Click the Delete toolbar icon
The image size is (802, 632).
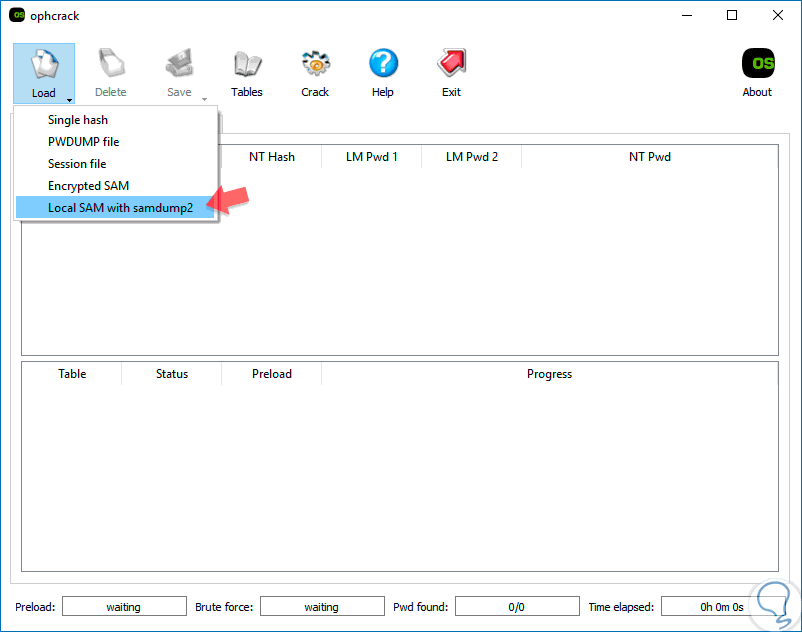111,63
